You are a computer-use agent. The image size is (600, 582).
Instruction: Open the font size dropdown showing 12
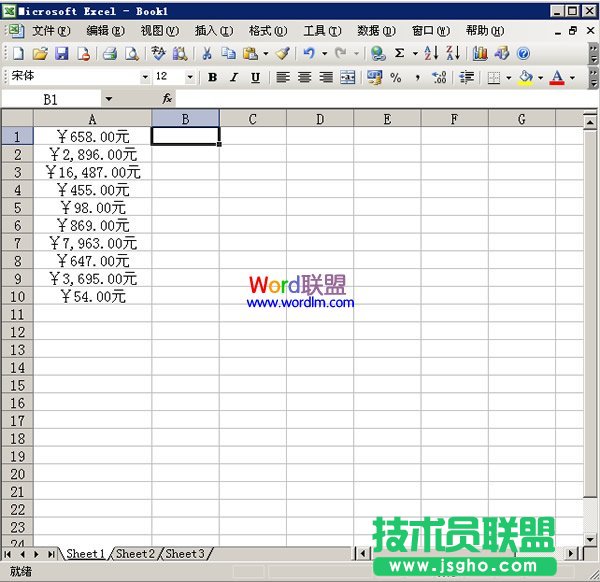[190, 77]
